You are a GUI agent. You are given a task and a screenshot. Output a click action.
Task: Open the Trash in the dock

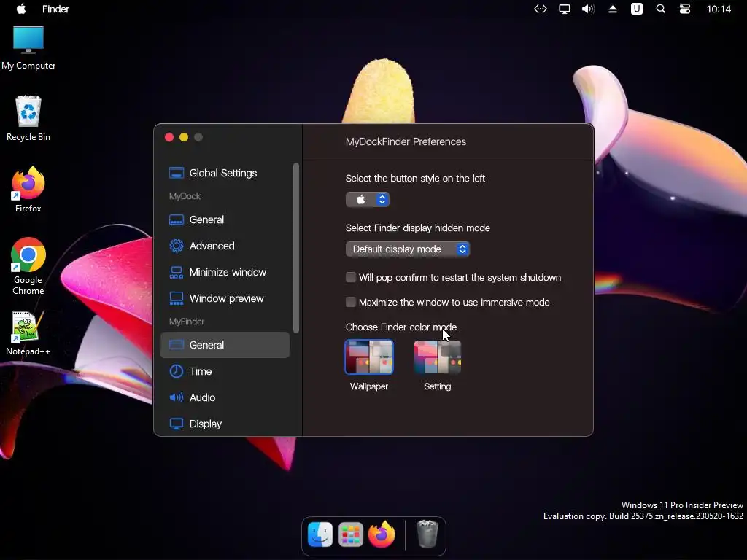427,534
